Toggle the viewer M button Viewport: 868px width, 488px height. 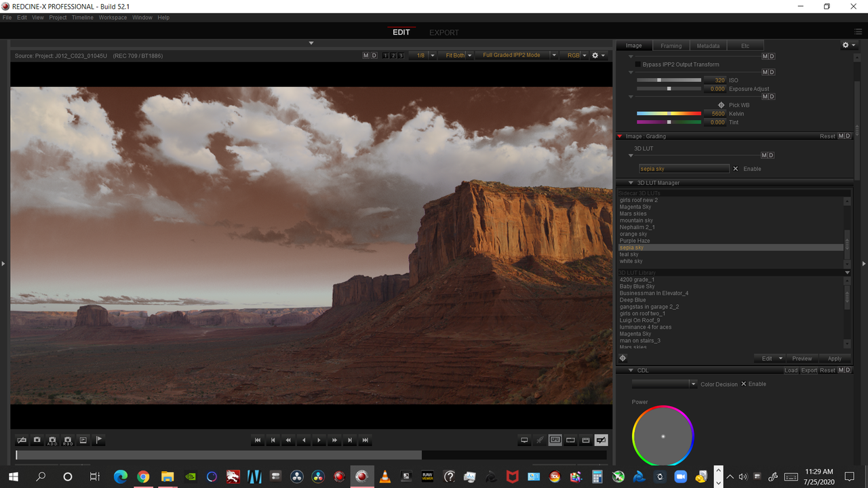[366, 56]
